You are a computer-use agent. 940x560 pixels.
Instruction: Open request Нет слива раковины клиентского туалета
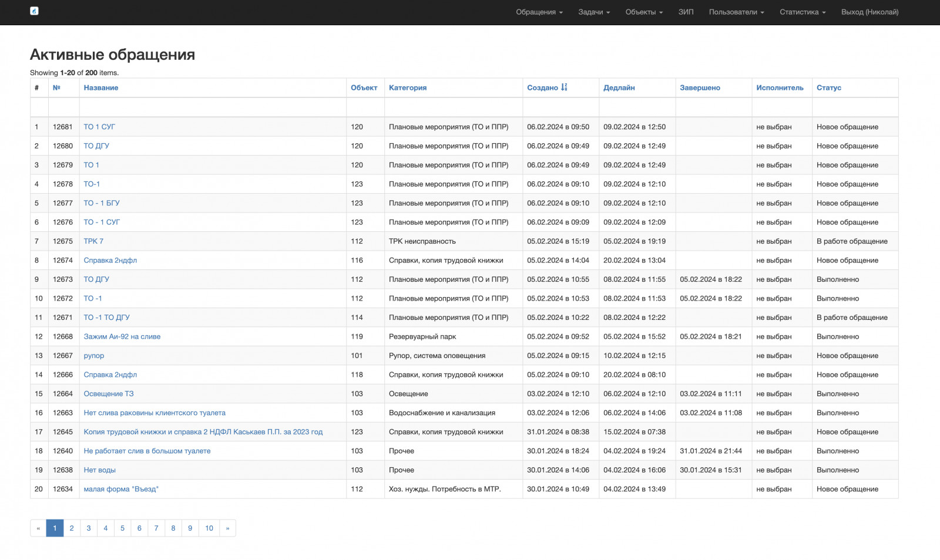click(x=154, y=413)
